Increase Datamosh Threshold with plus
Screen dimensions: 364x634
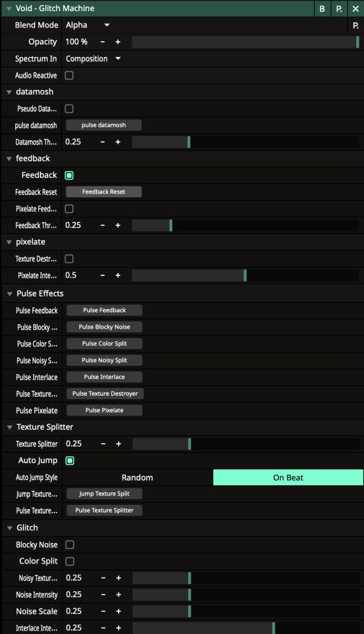click(117, 142)
